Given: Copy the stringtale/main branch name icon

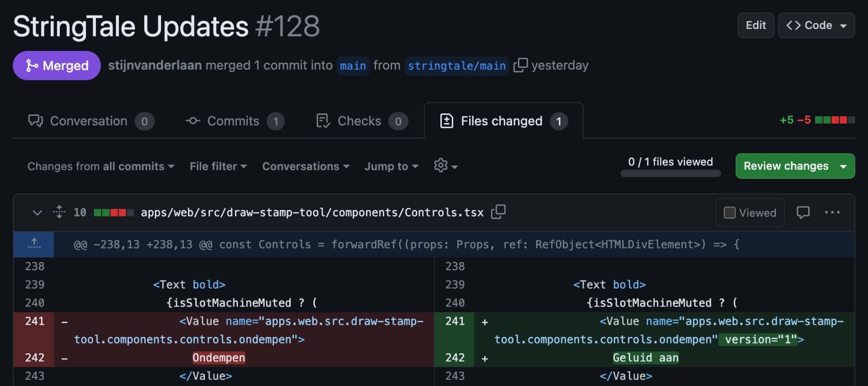Looking at the screenshot, I should point(520,65).
